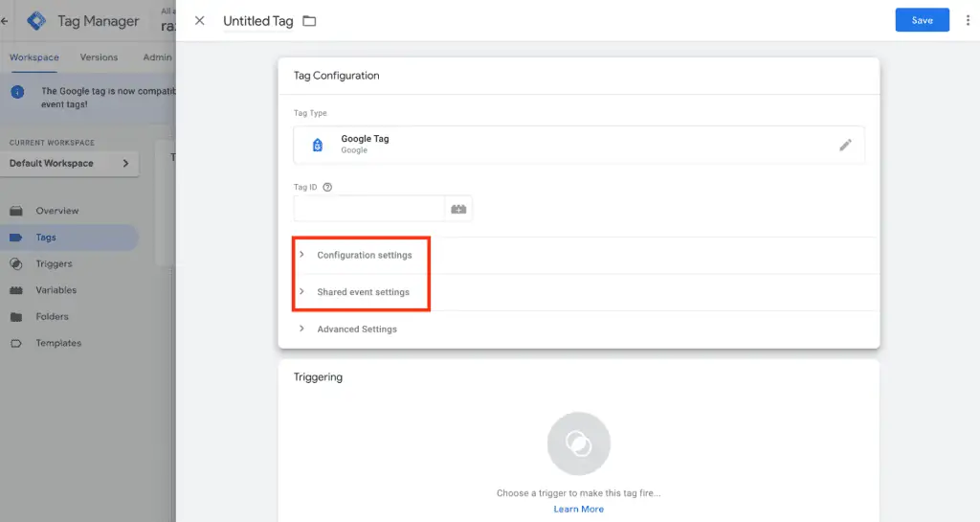Viewport: 980px width, 522px height.
Task: Click the Templates outline icon in sidebar
Action: click(x=16, y=343)
